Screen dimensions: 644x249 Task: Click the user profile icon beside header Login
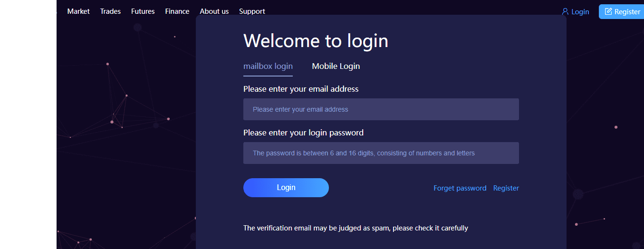tap(565, 11)
